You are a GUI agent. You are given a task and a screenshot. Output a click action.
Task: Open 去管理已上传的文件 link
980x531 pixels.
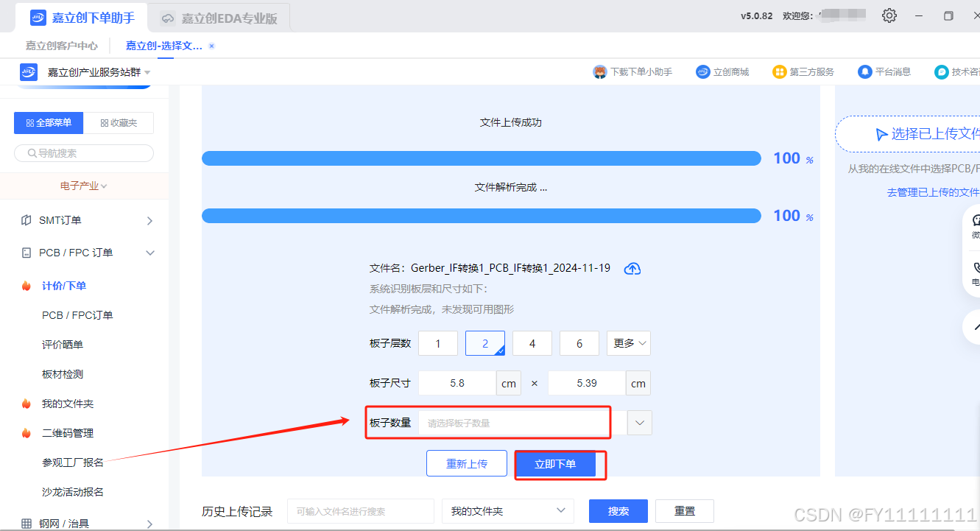tap(933, 192)
